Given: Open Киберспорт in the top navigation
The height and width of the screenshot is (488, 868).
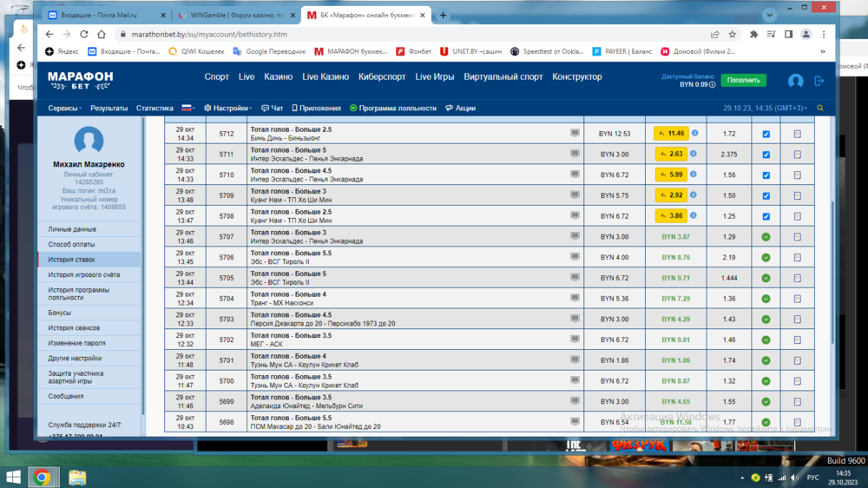Looking at the screenshot, I should 382,77.
